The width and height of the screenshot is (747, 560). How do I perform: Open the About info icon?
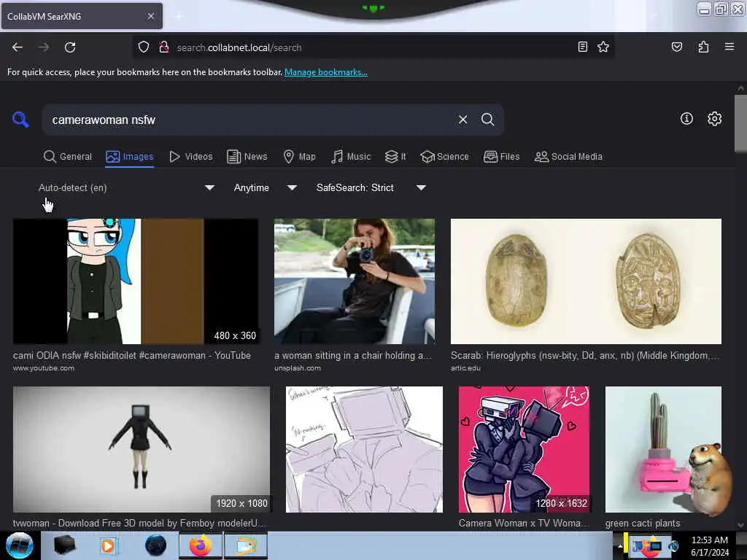coord(686,119)
